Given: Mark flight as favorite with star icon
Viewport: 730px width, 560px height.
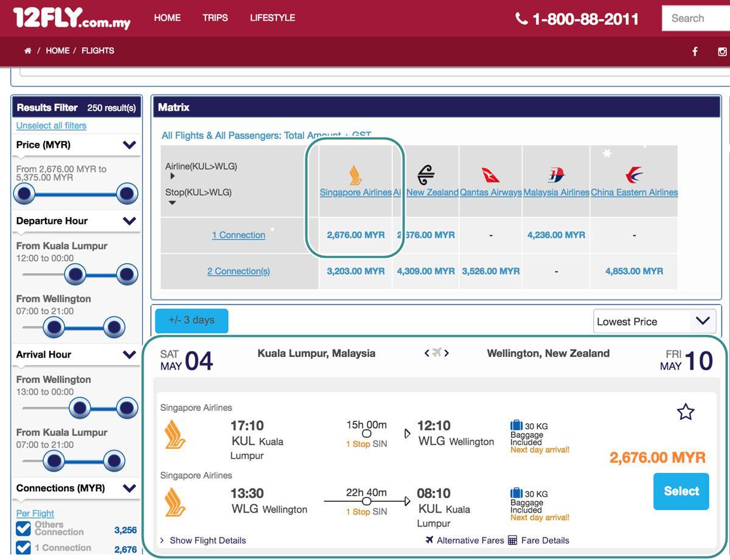Looking at the screenshot, I should point(686,412).
